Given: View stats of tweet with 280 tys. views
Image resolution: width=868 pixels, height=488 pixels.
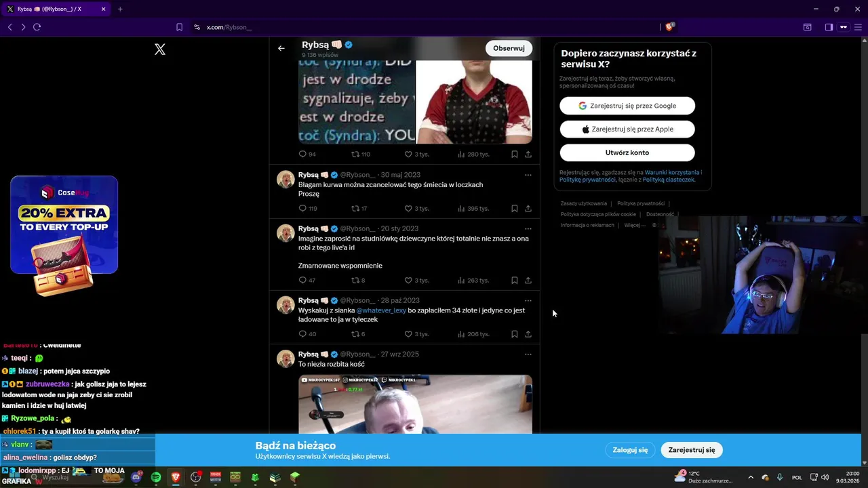Looking at the screenshot, I should (x=473, y=154).
